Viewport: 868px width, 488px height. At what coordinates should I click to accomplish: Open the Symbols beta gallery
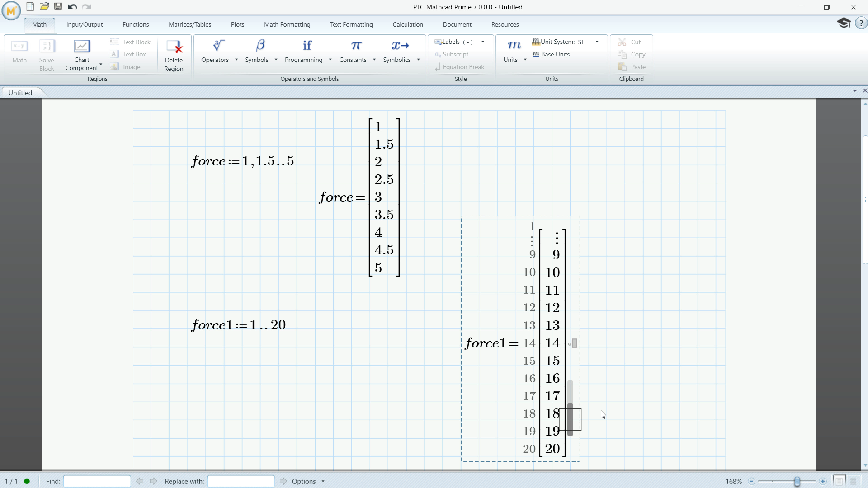pyautogui.click(x=260, y=51)
